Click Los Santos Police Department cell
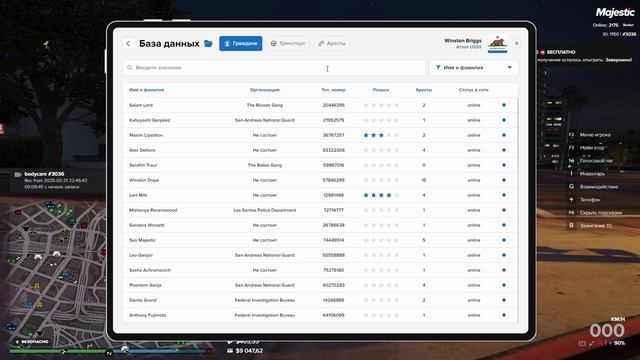Image resolution: width=640 pixels, height=360 pixels. (x=264, y=210)
